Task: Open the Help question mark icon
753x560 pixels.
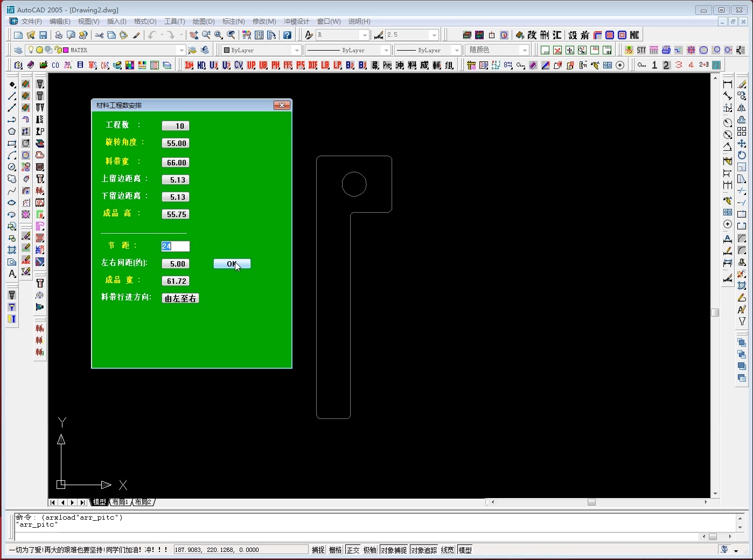Action: click(287, 35)
